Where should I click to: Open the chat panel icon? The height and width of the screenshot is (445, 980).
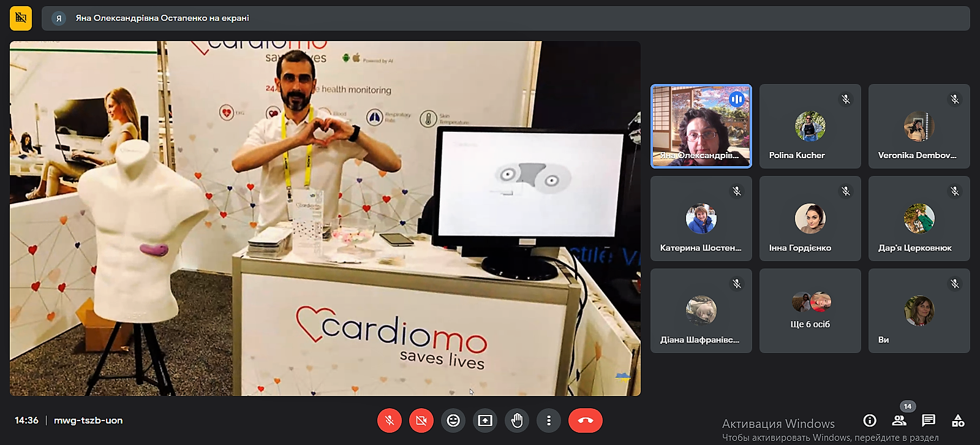click(929, 420)
